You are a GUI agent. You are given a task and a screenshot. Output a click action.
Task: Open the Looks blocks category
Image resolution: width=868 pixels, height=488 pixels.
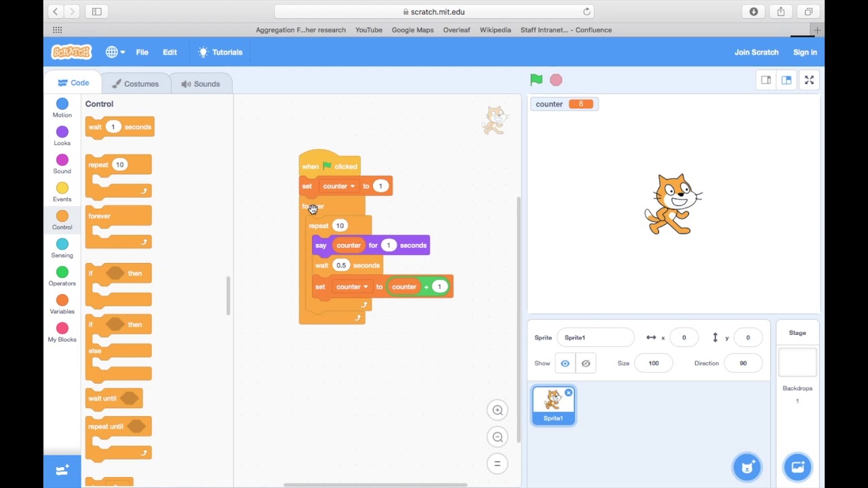(x=62, y=136)
